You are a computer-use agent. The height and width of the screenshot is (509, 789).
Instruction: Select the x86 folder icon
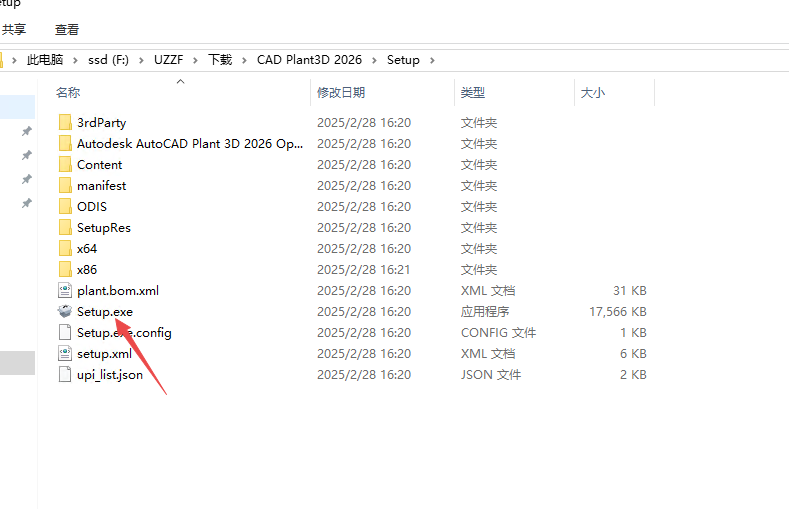point(65,270)
